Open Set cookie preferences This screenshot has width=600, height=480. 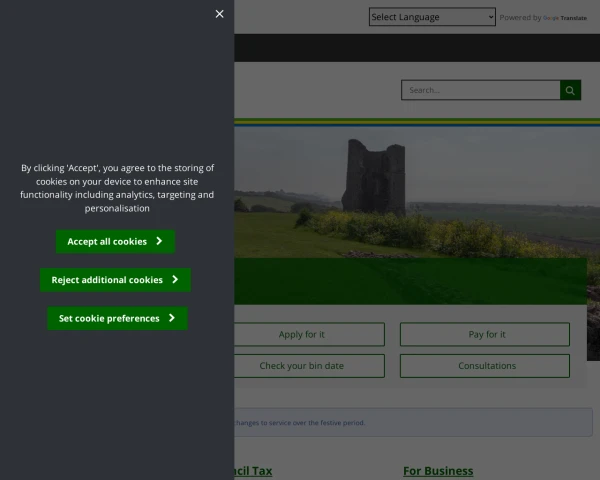[x=117, y=318]
